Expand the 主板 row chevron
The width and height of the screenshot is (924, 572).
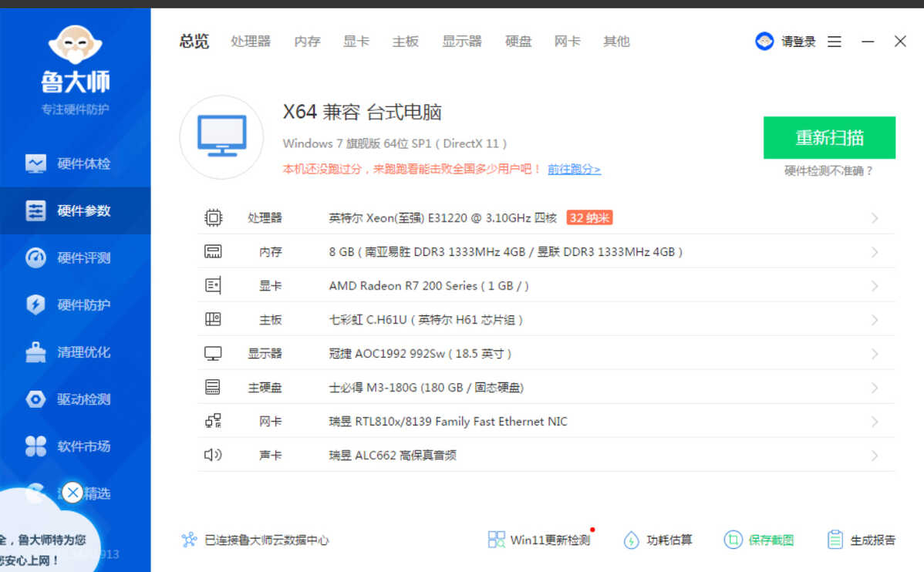click(x=875, y=320)
